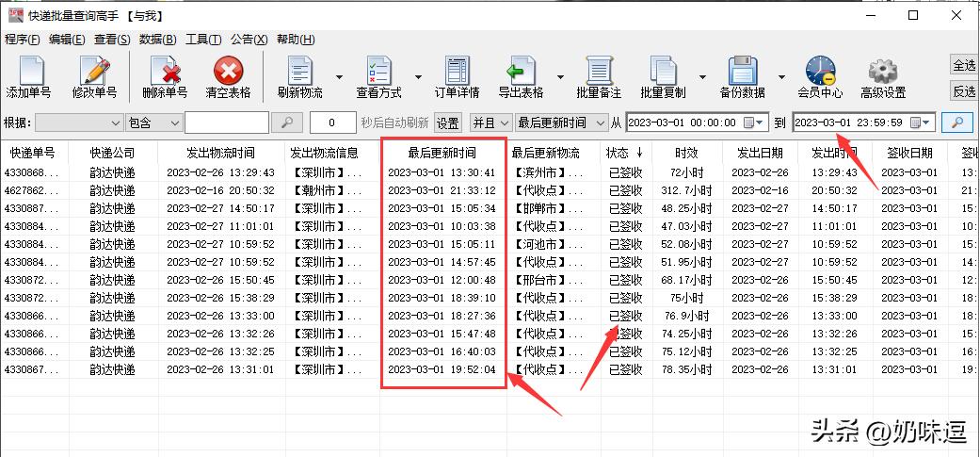The height and width of the screenshot is (457, 980).
Task: Click the 2023-03-01 19:52:04 cell
Action: (442, 369)
